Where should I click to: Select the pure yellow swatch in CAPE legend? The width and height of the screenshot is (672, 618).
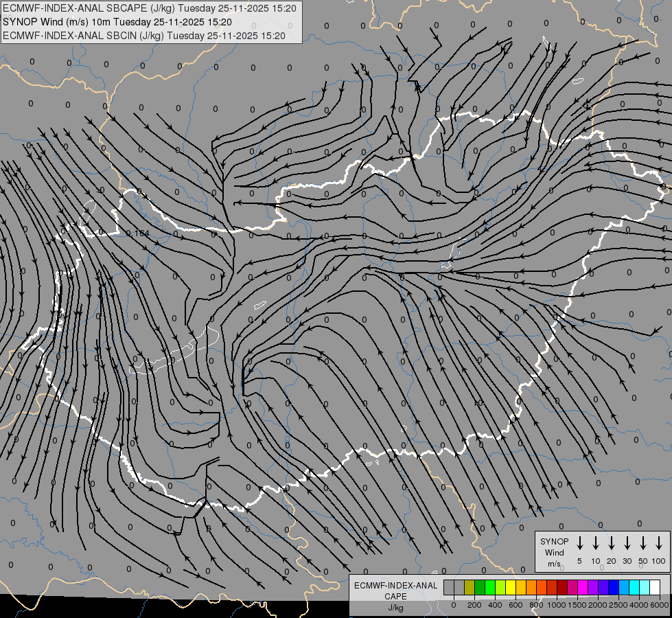511,587
